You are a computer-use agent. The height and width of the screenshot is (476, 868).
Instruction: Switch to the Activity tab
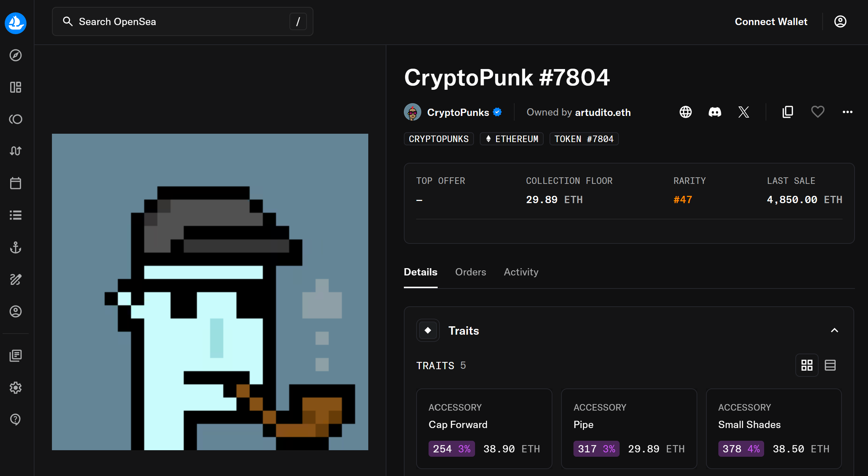pyautogui.click(x=521, y=272)
